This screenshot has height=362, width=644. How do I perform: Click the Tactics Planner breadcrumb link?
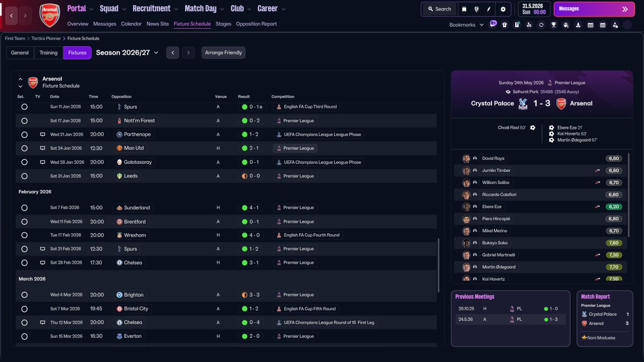tap(46, 38)
